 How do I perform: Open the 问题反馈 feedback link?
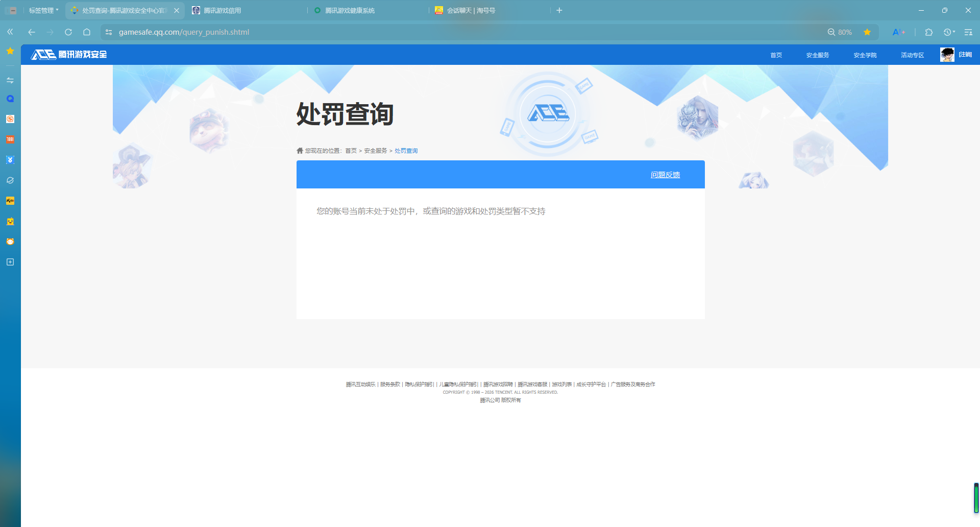[x=665, y=175]
